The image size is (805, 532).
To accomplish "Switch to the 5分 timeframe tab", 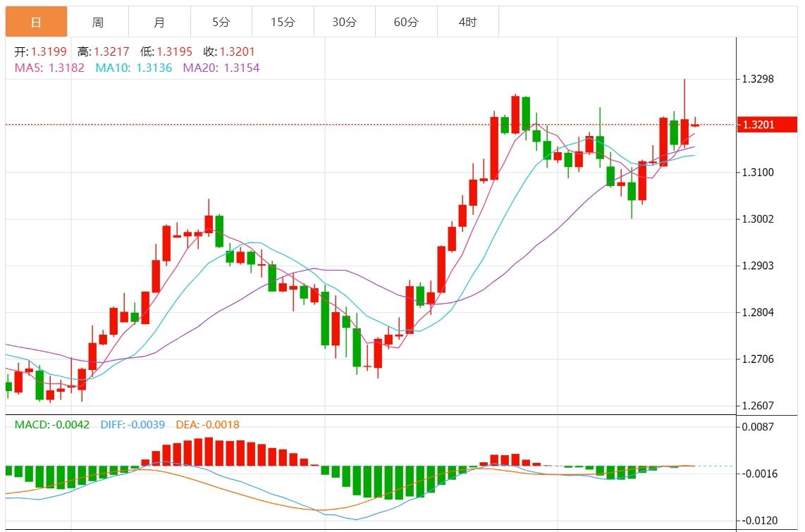I will (221, 22).
